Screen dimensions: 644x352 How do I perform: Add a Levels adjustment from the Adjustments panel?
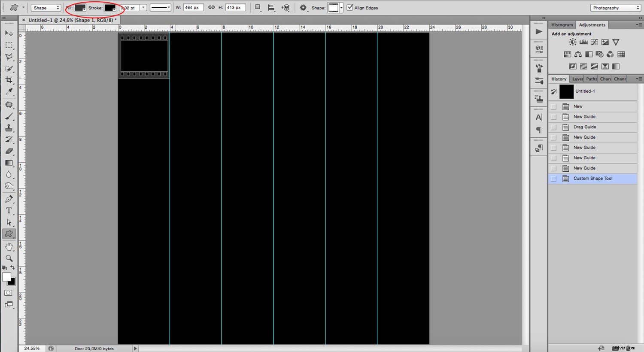point(583,42)
